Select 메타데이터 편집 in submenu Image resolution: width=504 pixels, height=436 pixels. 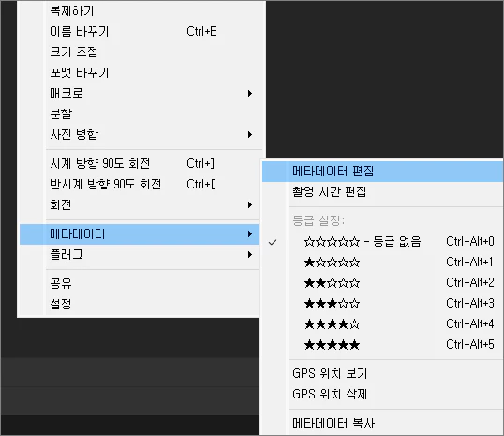point(382,172)
